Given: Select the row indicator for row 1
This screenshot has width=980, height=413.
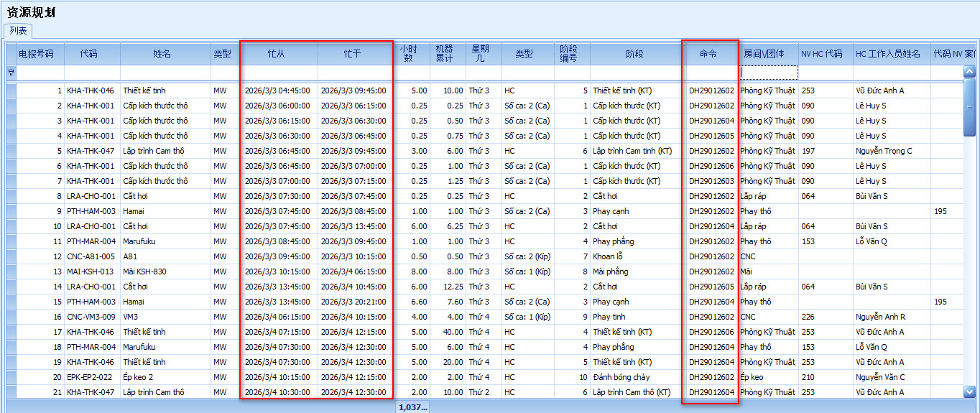Looking at the screenshot, I should pos(11,91).
